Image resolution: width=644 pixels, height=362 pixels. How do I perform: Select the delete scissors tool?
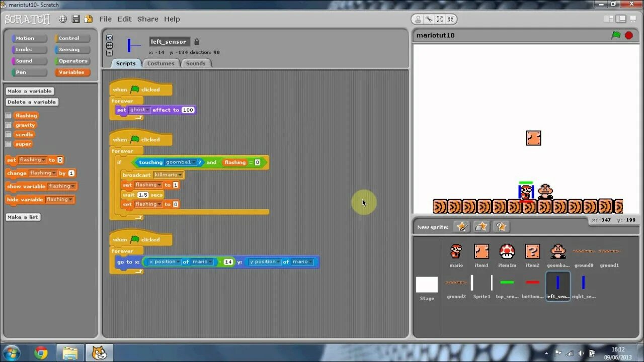click(x=429, y=19)
